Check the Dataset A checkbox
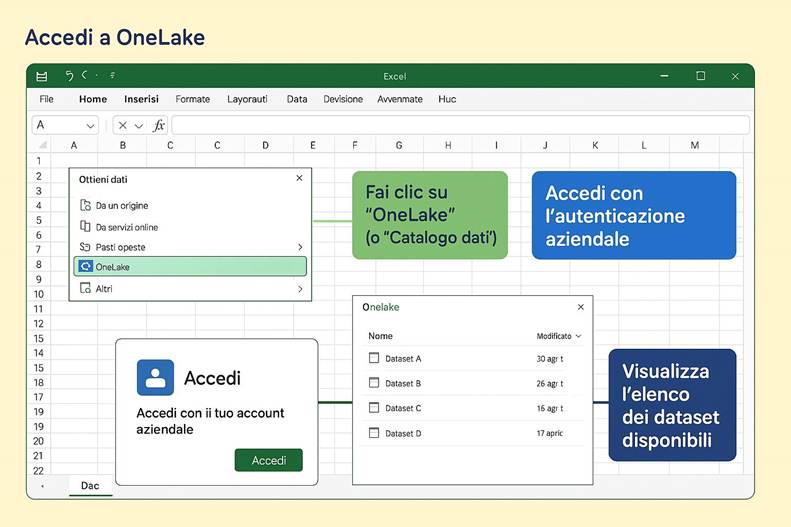 point(374,358)
